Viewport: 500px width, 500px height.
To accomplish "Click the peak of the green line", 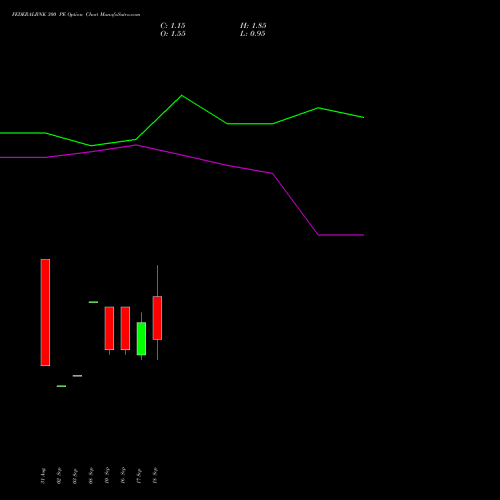I will pyautogui.click(x=182, y=96).
